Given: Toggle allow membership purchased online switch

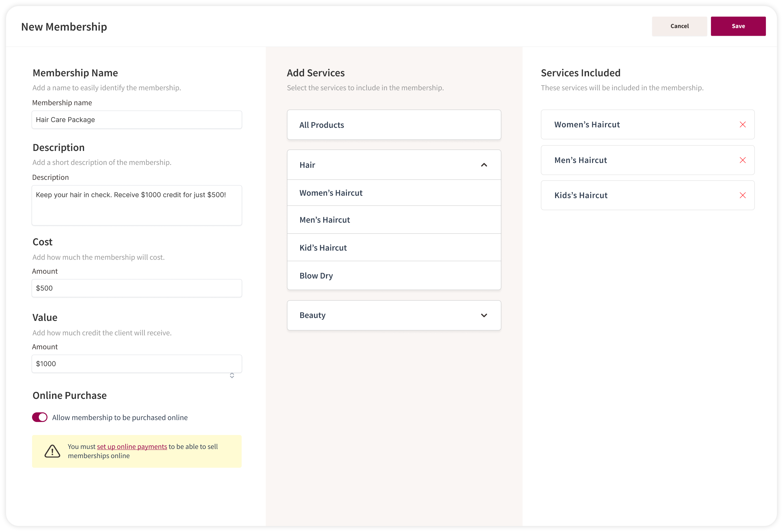Looking at the screenshot, I should [x=40, y=417].
